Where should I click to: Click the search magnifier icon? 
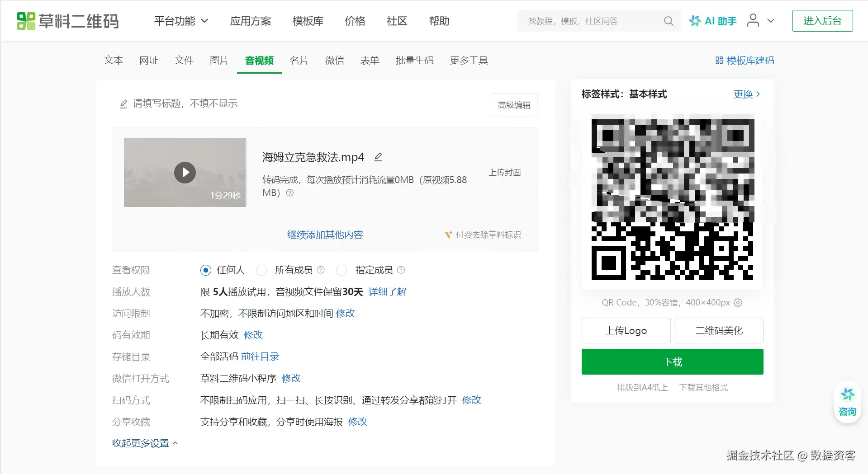click(669, 21)
